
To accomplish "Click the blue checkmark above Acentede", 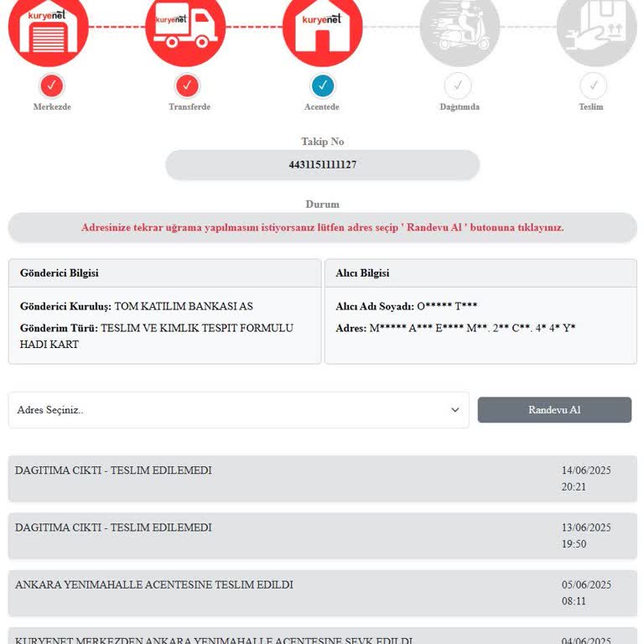I will (x=323, y=86).
